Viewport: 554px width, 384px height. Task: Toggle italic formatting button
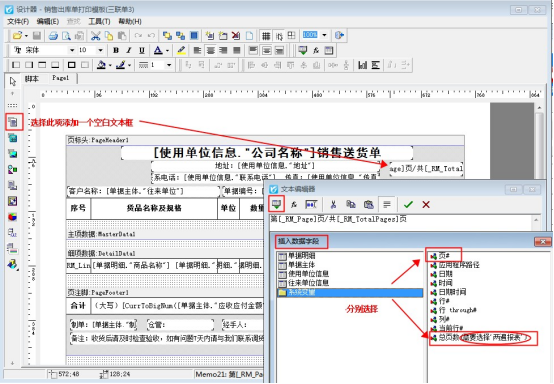click(x=129, y=50)
